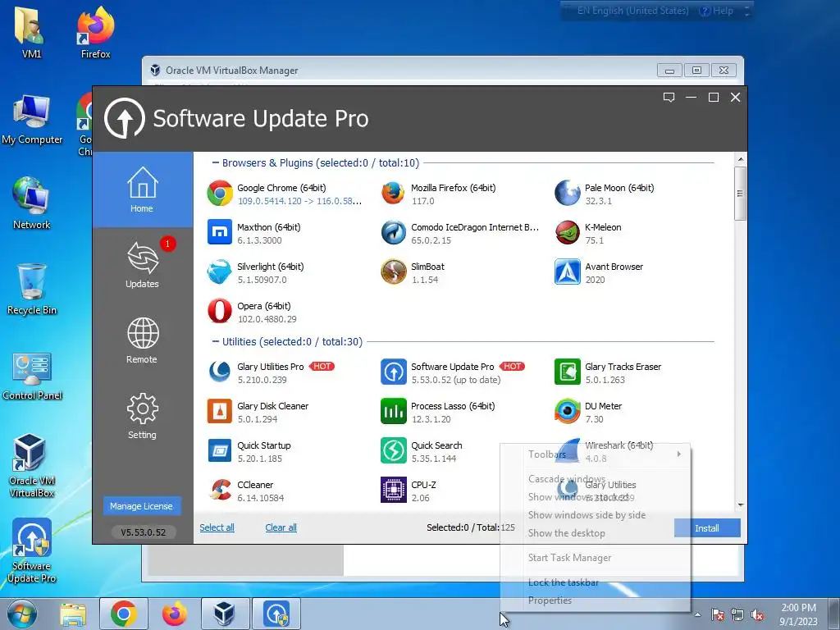Screen dimensions: 840x630
Task: Select the Opera (64bit) icon
Action: click(x=220, y=311)
